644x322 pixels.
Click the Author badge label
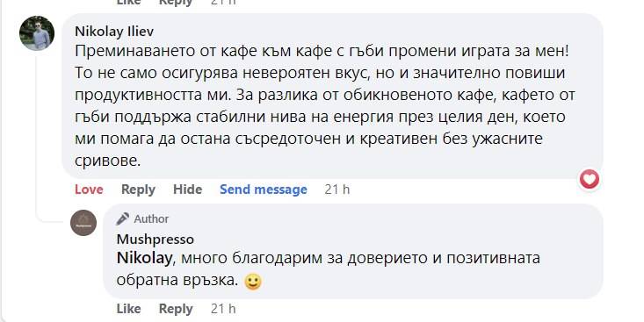[151, 219]
